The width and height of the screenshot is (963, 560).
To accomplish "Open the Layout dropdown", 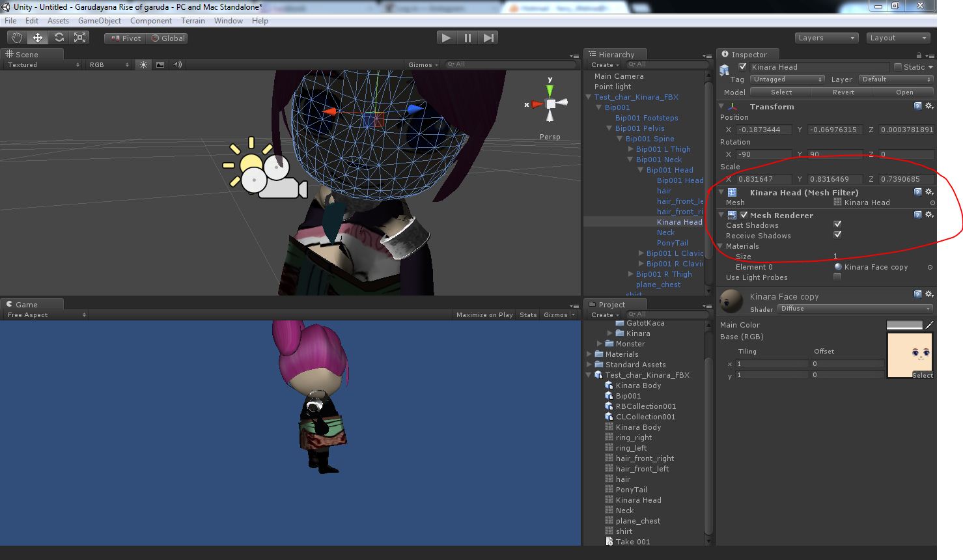I will (x=897, y=38).
